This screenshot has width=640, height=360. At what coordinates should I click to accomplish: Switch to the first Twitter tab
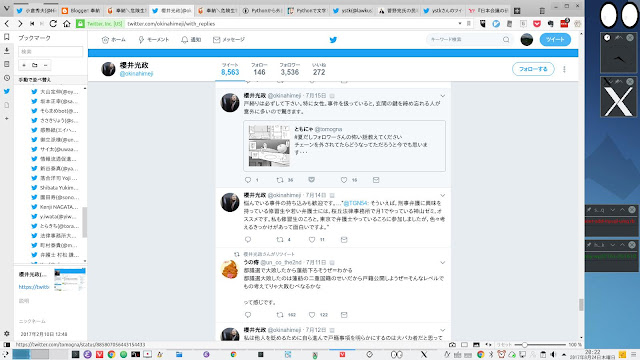36,11
